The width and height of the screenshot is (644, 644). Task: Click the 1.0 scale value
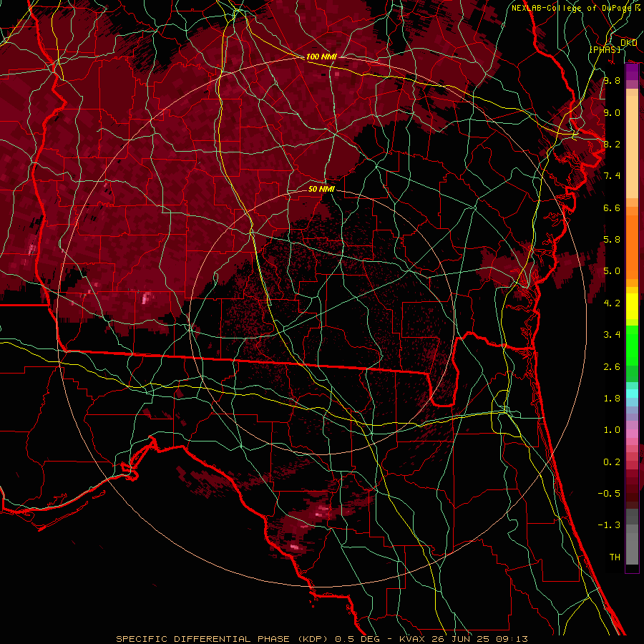pyautogui.click(x=612, y=430)
